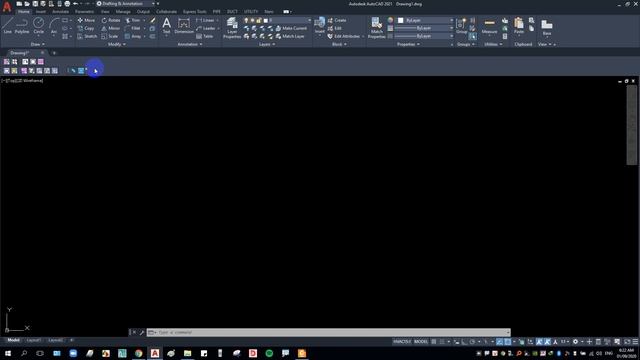The width and height of the screenshot is (640, 360).
Task: Open the Manage ribbon tab
Action: click(x=123, y=12)
